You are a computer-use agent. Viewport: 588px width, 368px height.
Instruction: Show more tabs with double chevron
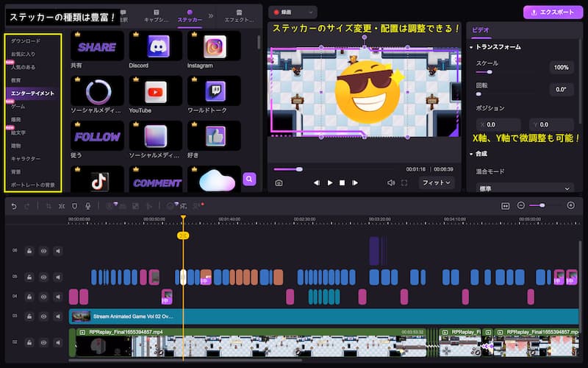[211, 16]
